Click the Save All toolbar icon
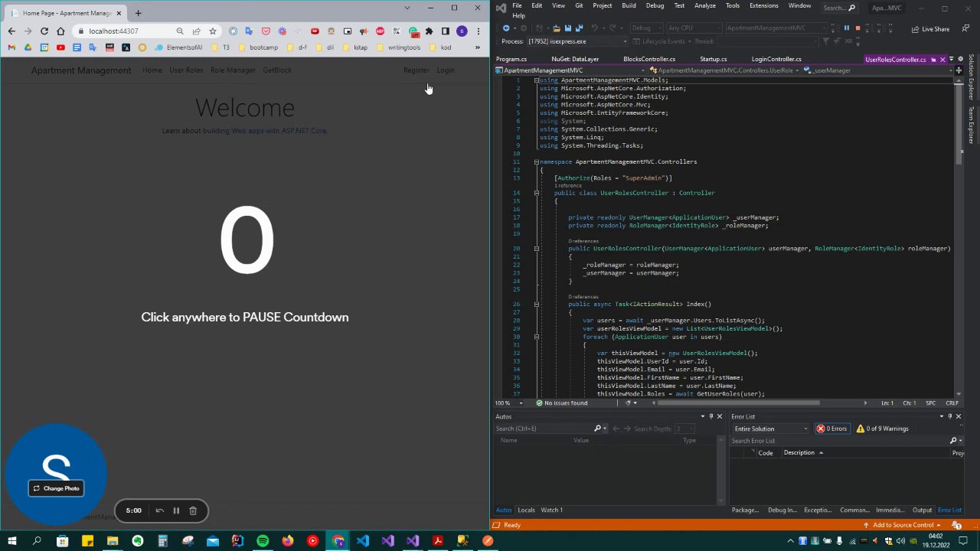Image resolution: width=980 pixels, height=551 pixels. [x=579, y=28]
